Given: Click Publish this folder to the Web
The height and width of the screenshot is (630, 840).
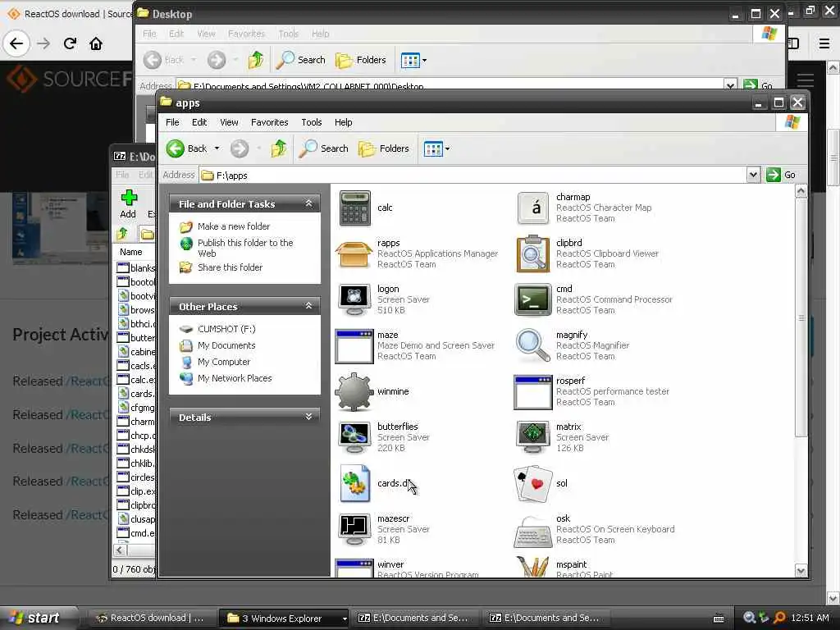Looking at the screenshot, I should (245, 248).
